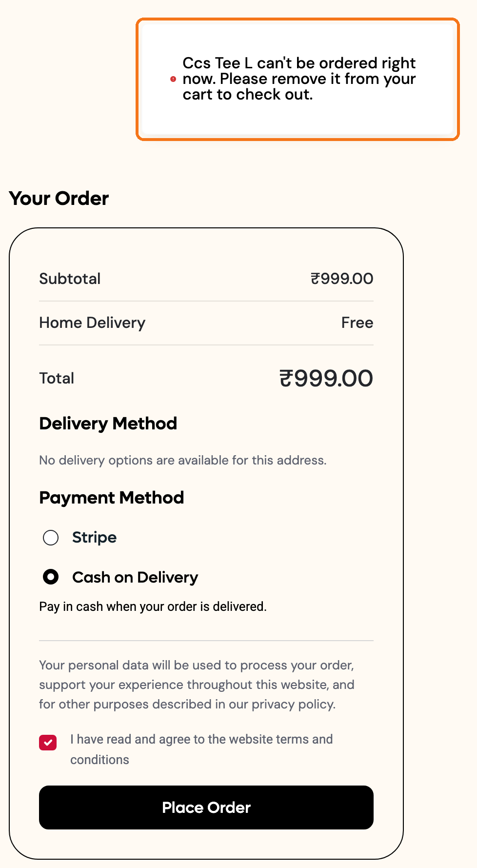The image size is (477, 868).
Task: Click the Cash on Delivery label text
Action: [x=135, y=577]
